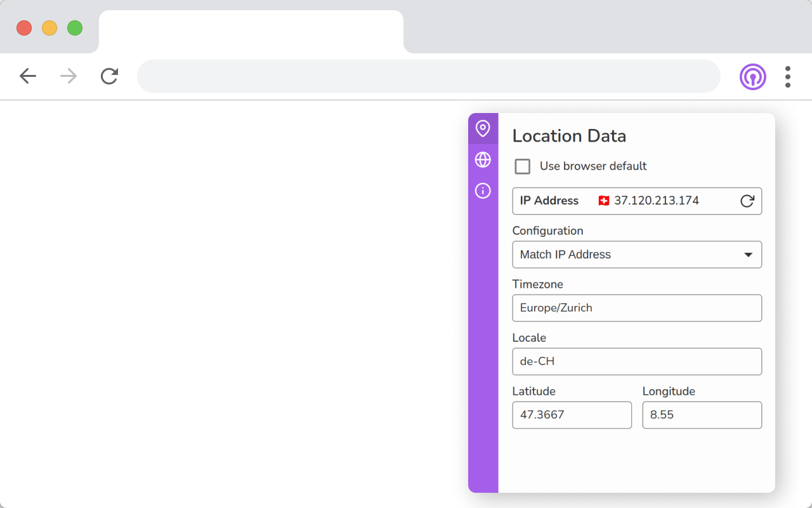Reload the page using browser refresh button
The image size is (812, 508).
(x=109, y=77)
